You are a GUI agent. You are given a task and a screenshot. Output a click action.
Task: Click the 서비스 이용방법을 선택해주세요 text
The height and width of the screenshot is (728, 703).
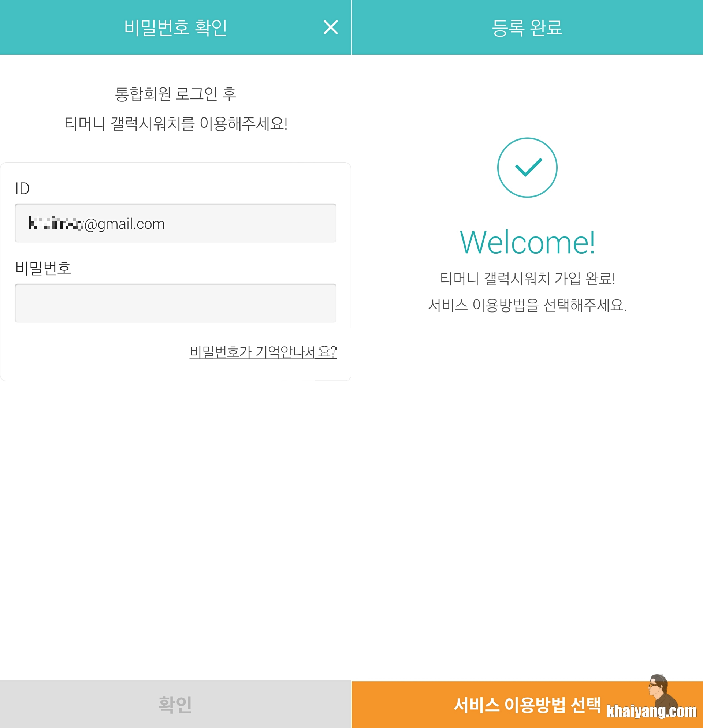[x=527, y=305]
